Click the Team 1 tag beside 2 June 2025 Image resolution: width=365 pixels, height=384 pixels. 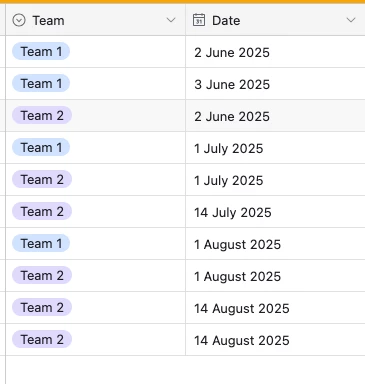(x=41, y=51)
